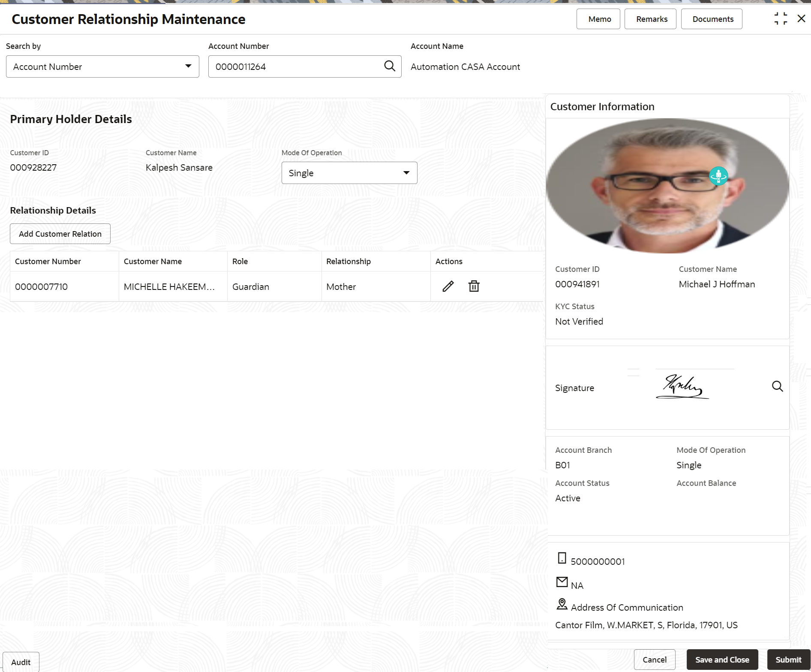Viewport: 811px width, 672px height.
Task: Zoom into the signature with the magnifier
Action: click(777, 386)
